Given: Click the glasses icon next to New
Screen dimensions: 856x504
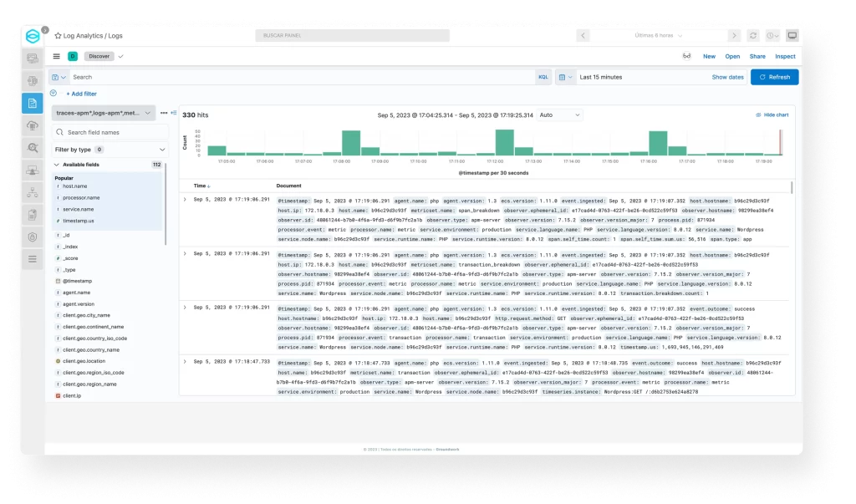Looking at the screenshot, I should 686,57.
